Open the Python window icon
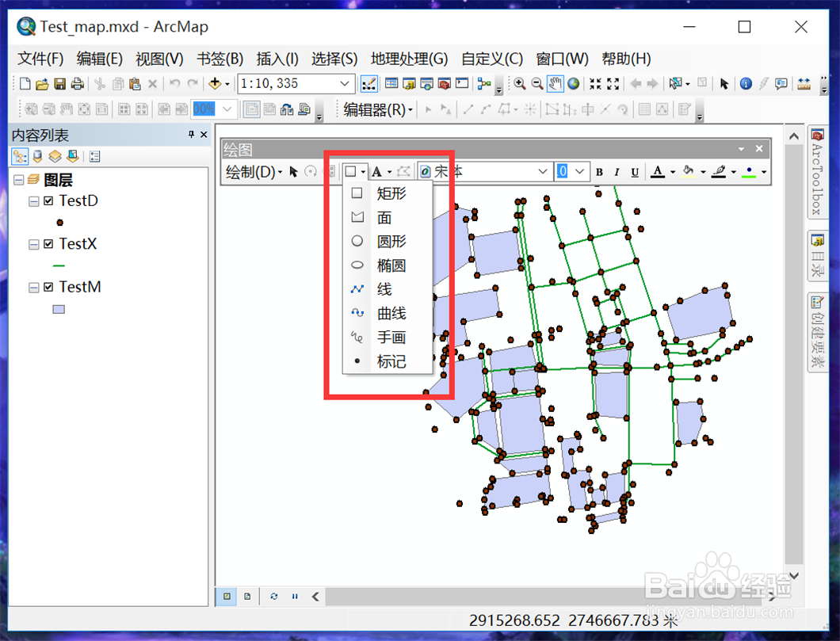This screenshot has height=641, width=840. (x=462, y=83)
